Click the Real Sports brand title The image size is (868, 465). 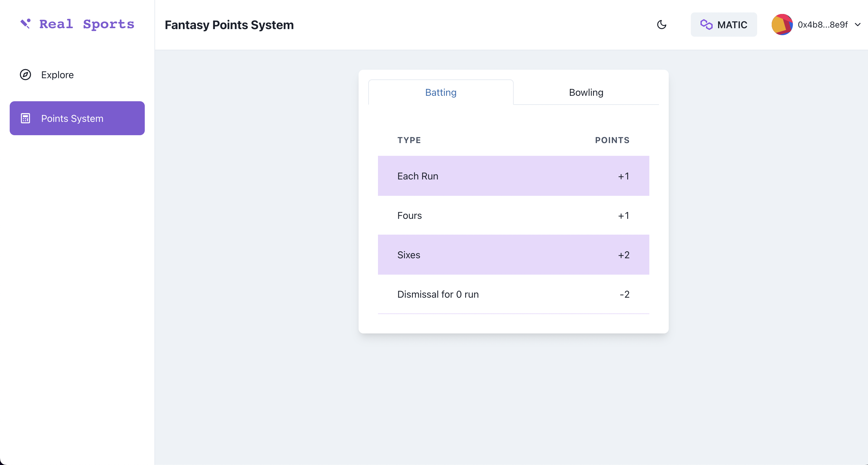87,24
